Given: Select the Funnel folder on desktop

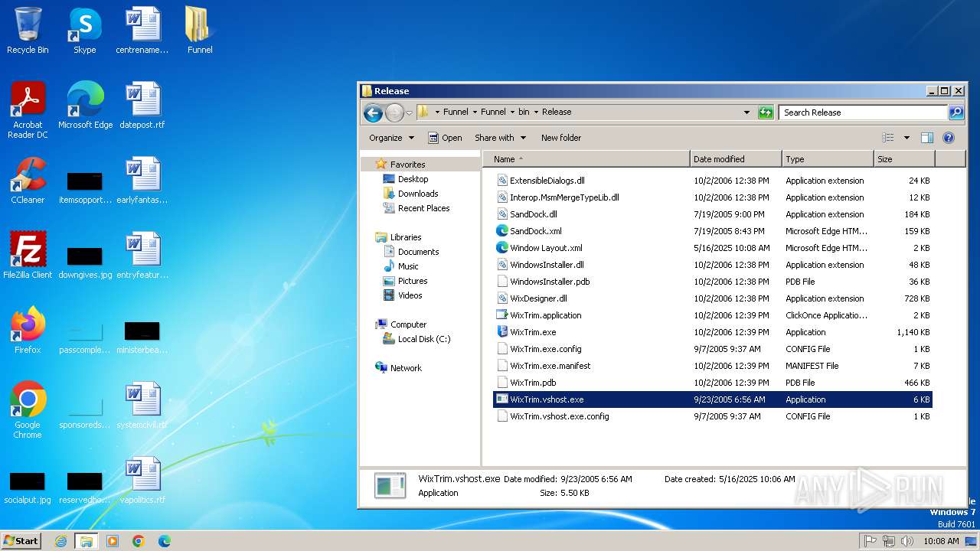Looking at the screenshot, I should click(200, 31).
